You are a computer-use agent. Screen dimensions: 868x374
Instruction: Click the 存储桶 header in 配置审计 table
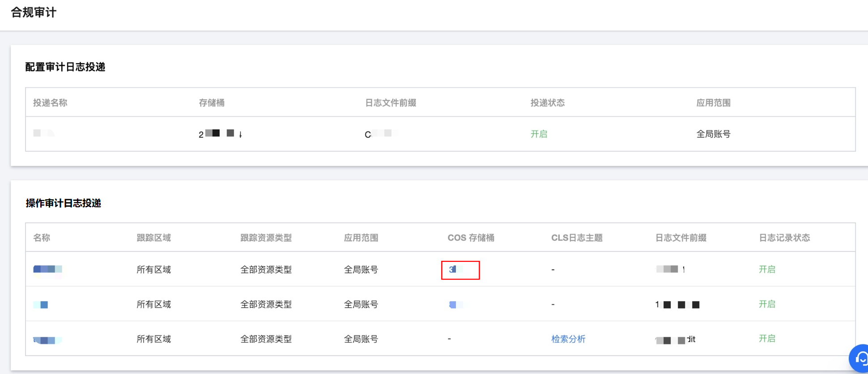coord(212,103)
